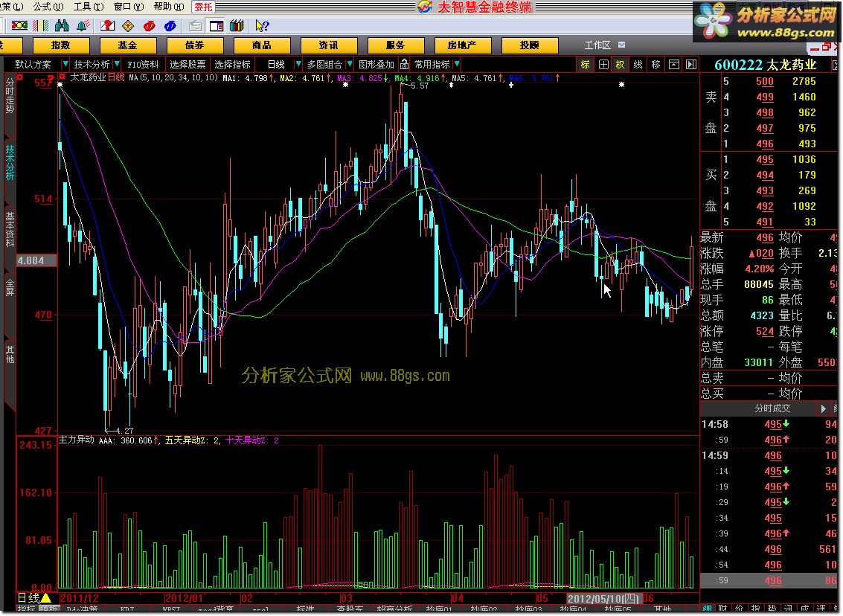The width and height of the screenshot is (843, 616).
Task: Open the binoculars search tool
Action: tap(62, 26)
